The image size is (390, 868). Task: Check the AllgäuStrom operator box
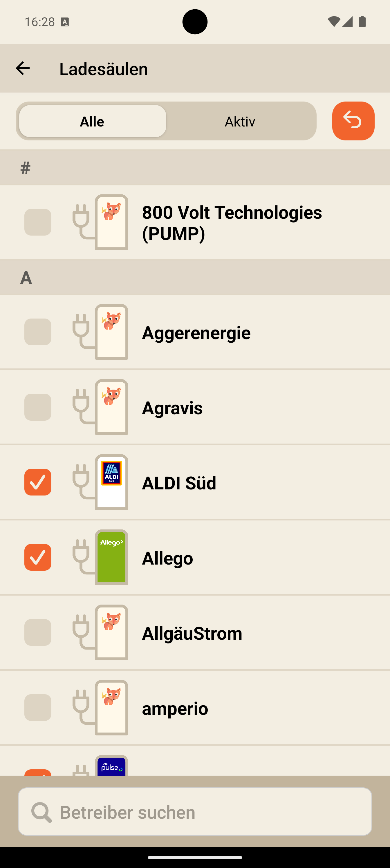[x=38, y=632]
